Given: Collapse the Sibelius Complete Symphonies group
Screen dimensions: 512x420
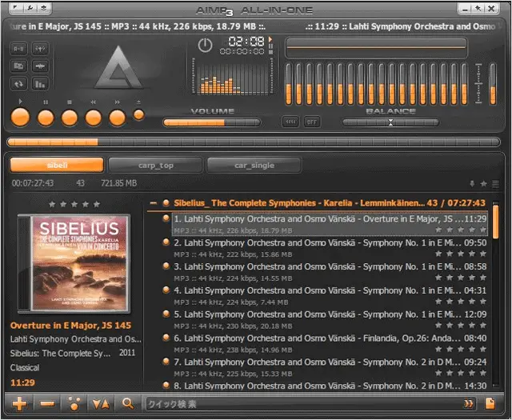Looking at the screenshot, I should tap(153, 203).
